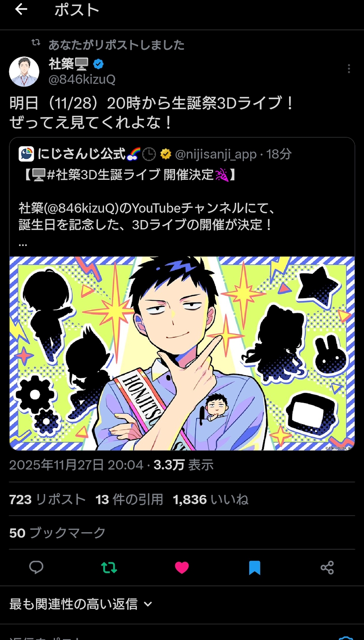The width and height of the screenshot is (364, 640).
Task: Expand the 最も関連性の高い返信 sort dropdown
Action: [81, 604]
